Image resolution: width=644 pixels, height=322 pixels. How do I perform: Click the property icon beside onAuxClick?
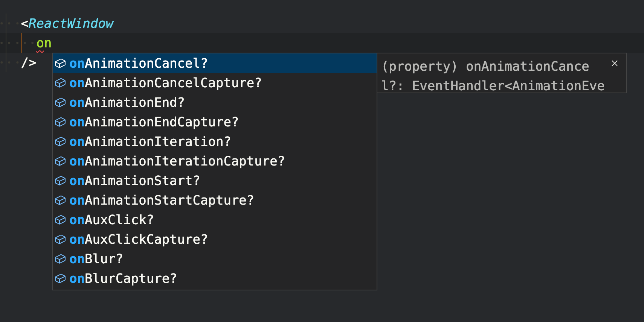coord(60,220)
